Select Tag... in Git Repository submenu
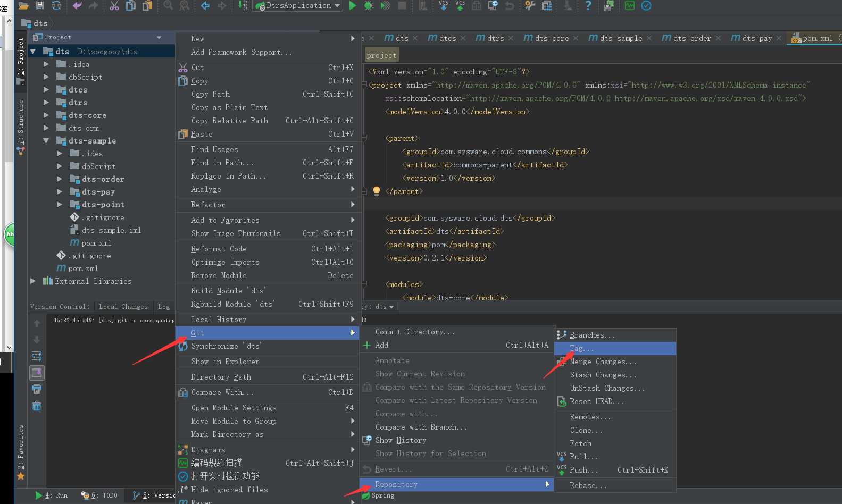Screen dimensions: 842x504 tap(615, 348)
